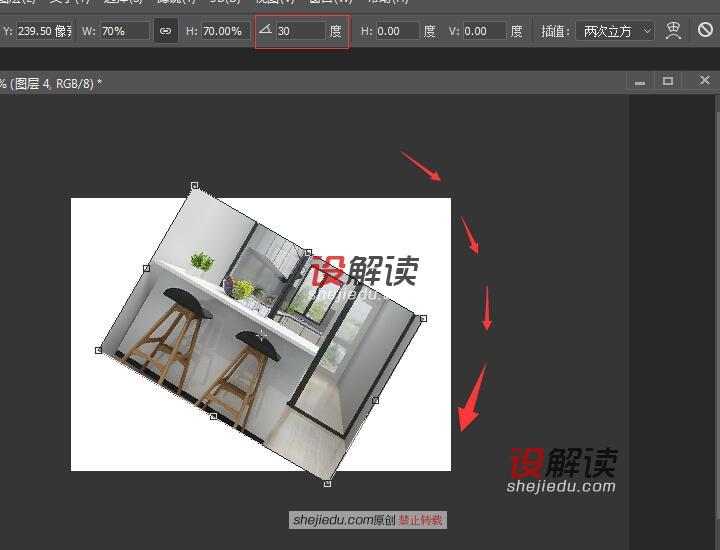The height and width of the screenshot is (550, 720).
Task: Toggle the maintain aspect ratio link icon
Action: click(x=165, y=31)
